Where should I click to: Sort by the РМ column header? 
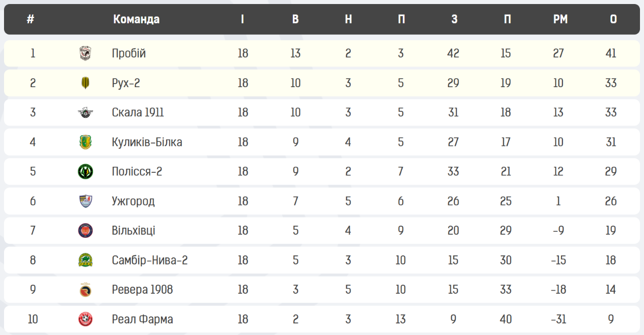(560, 19)
